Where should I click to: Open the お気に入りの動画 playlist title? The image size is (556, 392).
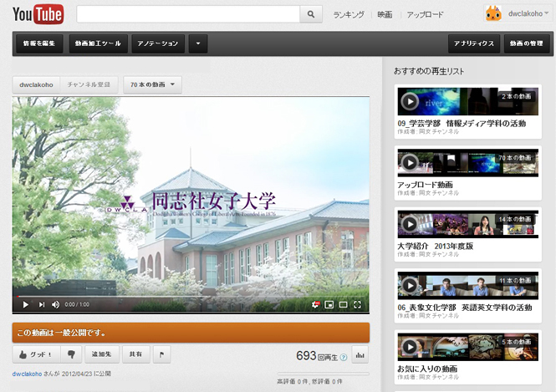coord(427,369)
